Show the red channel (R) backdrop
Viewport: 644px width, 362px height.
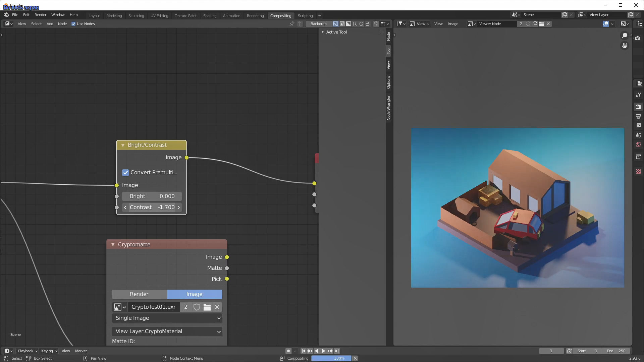[355, 24]
